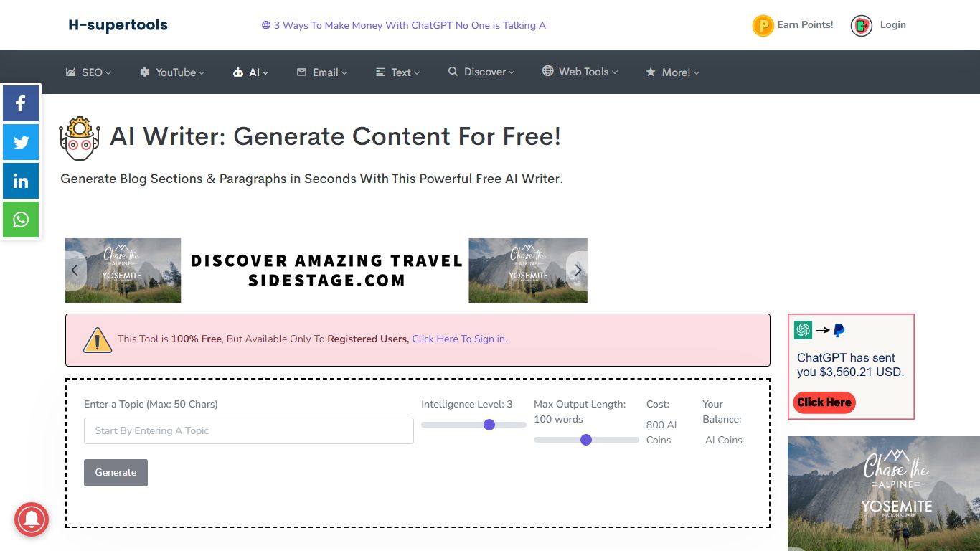The image size is (980, 551).
Task: Expand the SEO dropdown menu
Action: point(89,72)
